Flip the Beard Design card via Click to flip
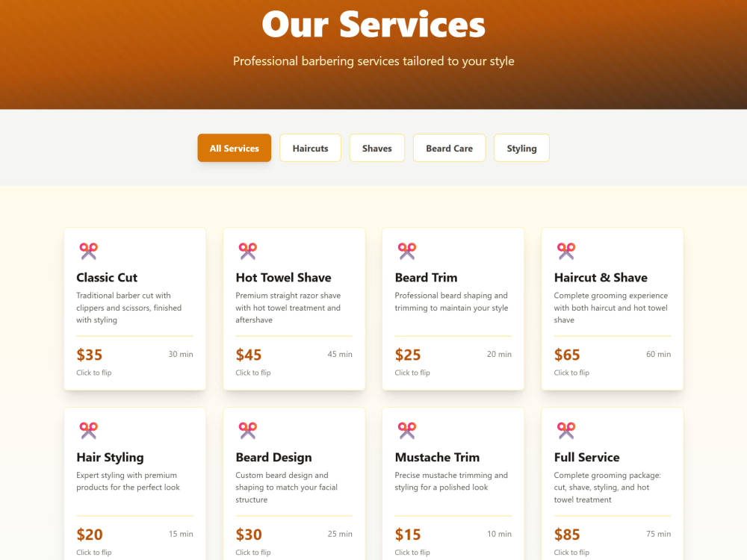The image size is (747, 560). coord(253,553)
